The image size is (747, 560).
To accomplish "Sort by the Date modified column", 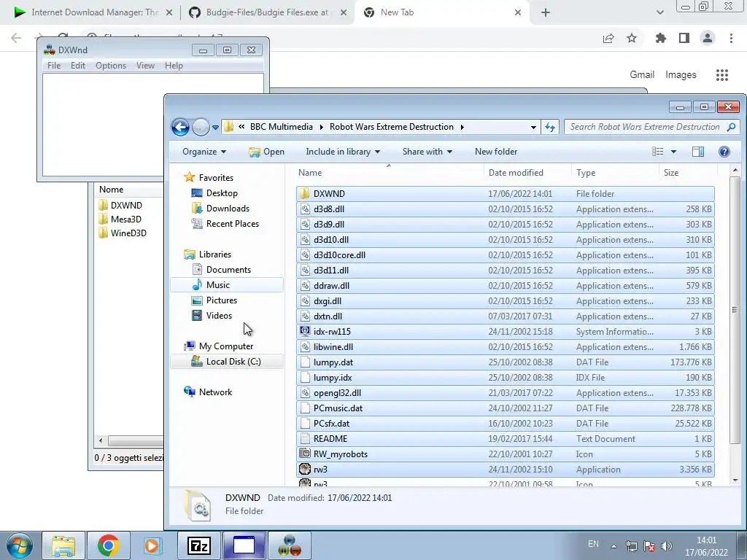I will pyautogui.click(x=527, y=172).
